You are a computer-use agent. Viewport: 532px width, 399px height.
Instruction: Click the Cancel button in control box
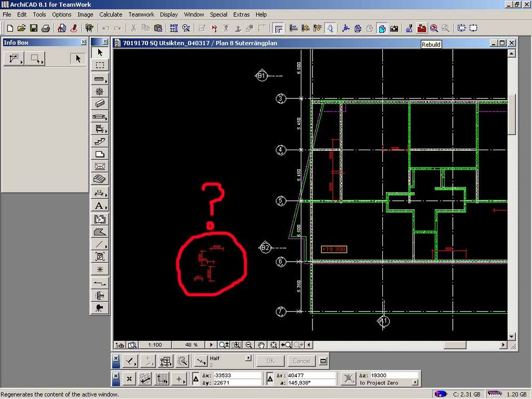click(301, 361)
